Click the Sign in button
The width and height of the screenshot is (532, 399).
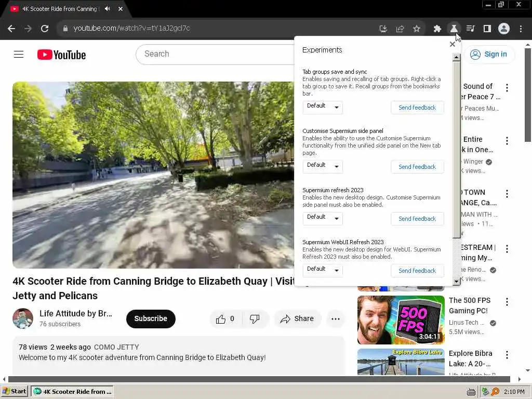pyautogui.click(x=489, y=54)
